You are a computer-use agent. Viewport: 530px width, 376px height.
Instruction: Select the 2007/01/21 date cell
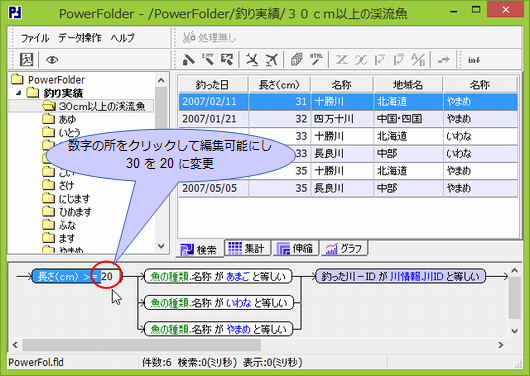tap(214, 119)
